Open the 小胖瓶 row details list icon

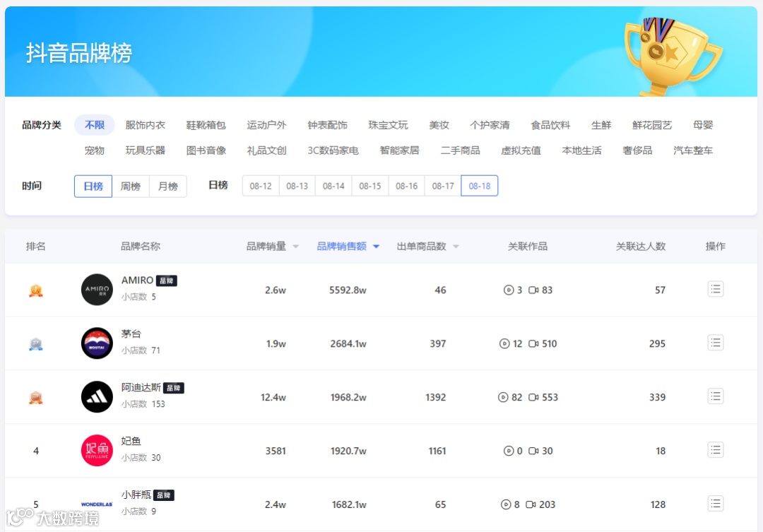pos(715,504)
